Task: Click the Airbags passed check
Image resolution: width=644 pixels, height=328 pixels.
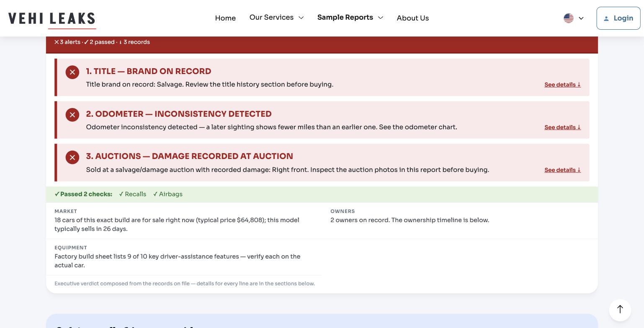Action: 167,194
